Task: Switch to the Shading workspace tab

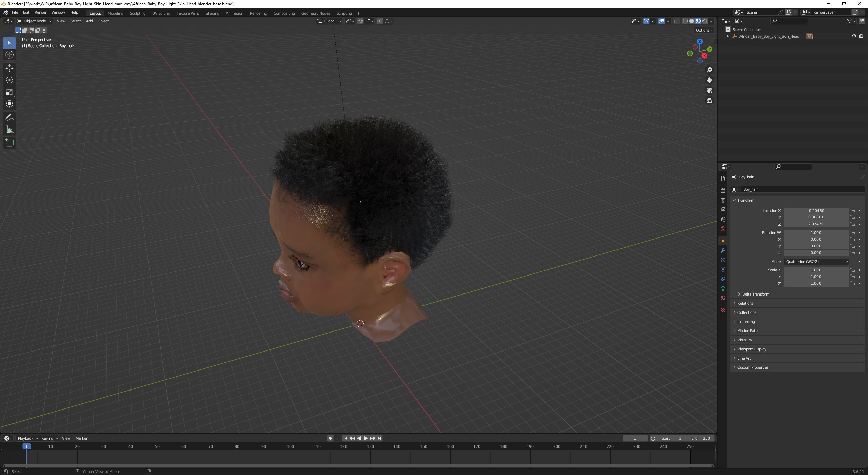Action: coord(212,13)
